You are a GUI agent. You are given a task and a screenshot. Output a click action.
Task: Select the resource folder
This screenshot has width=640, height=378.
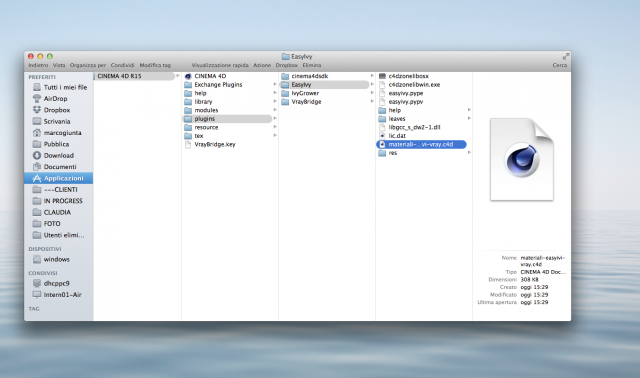pyautogui.click(x=201, y=128)
